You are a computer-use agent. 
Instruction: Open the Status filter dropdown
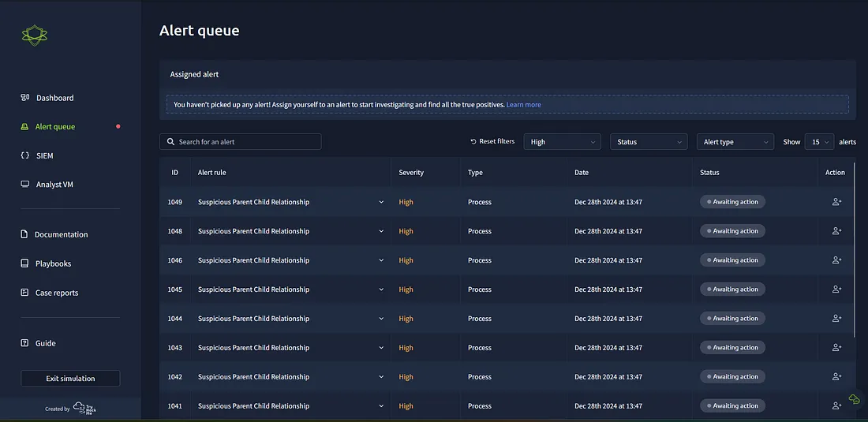(649, 142)
